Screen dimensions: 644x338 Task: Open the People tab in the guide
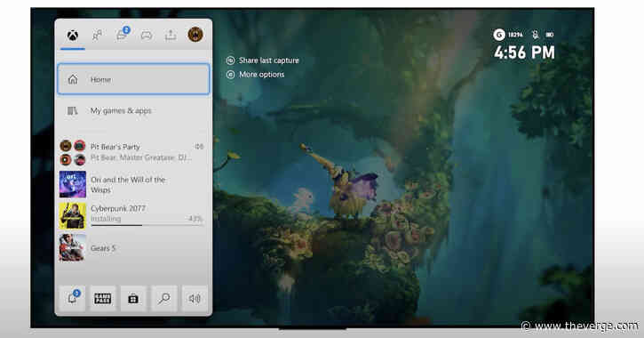click(97, 36)
